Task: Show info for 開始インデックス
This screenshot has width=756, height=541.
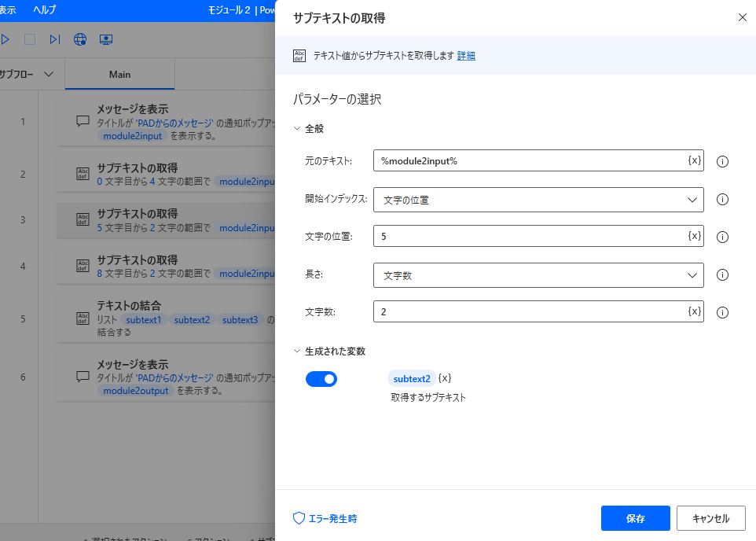Action: tap(722, 199)
